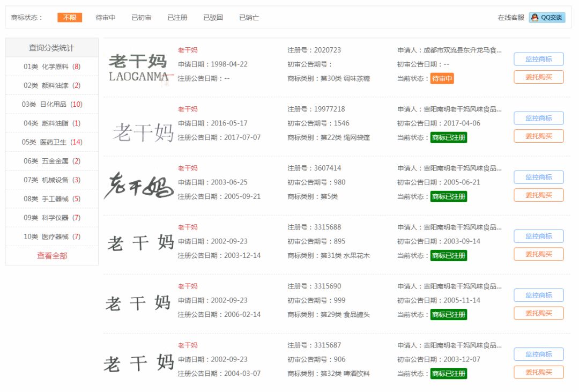Image resolution: width=579 pixels, height=392 pixels.
Task: Click 商标已注册 badge for registration 3315687
Action: 449,374
